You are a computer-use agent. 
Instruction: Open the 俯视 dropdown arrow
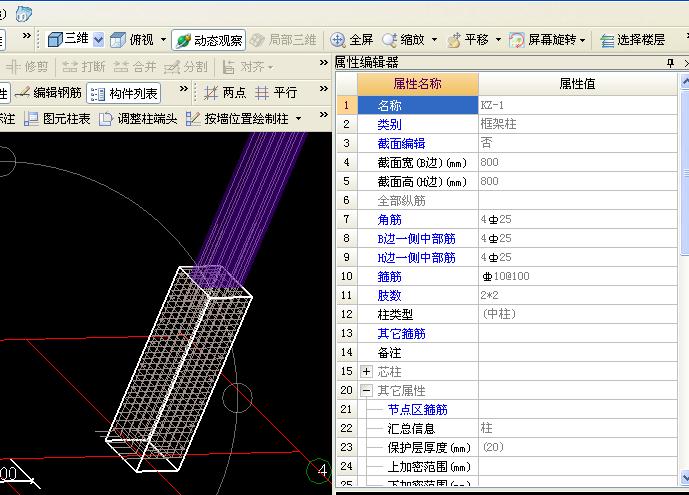[163, 40]
